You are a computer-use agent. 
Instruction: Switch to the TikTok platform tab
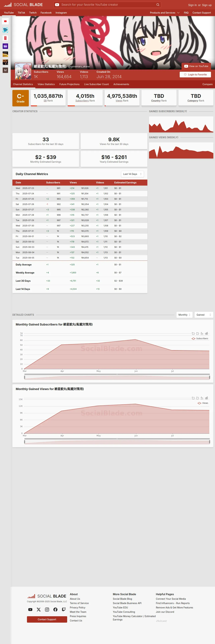click(21, 13)
